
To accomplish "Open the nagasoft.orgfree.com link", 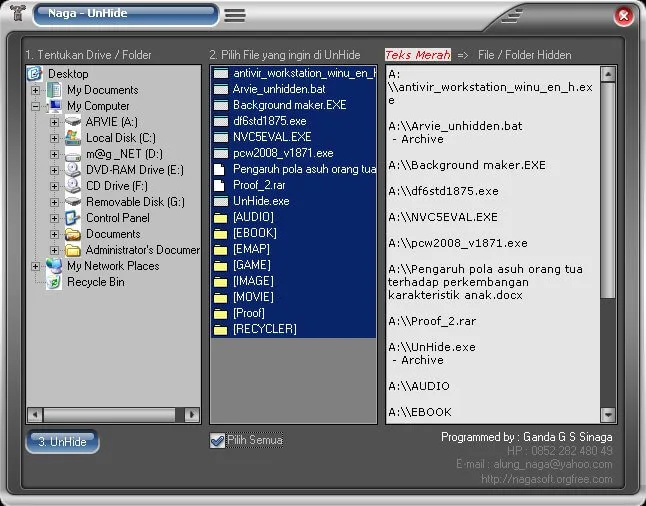I will 547,480.
